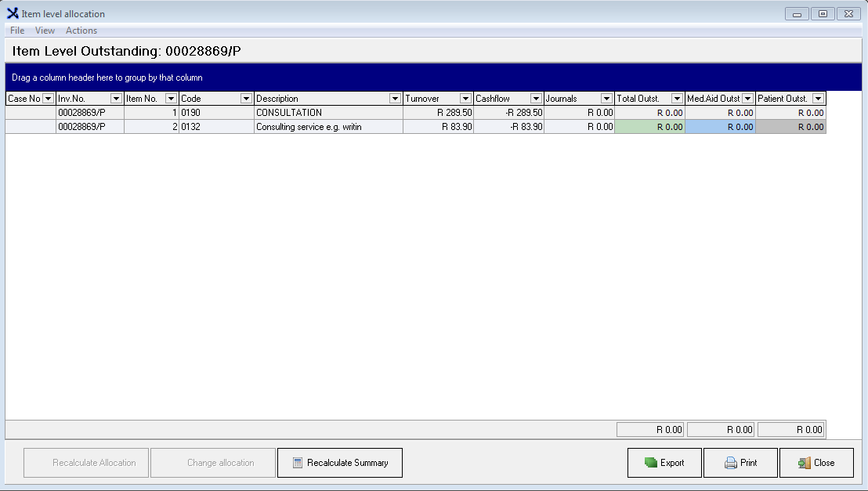Open the Patient Outst. column filter dropdown
This screenshot has width=868, height=491.
click(818, 99)
